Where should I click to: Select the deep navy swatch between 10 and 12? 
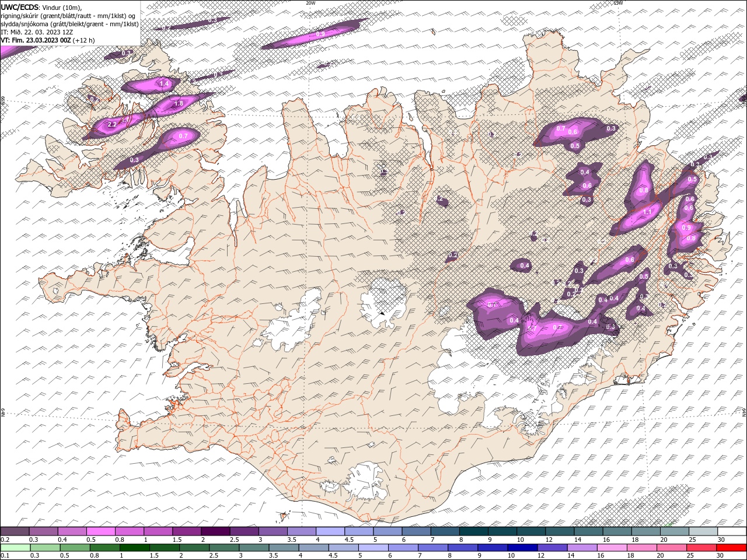click(522, 548)
